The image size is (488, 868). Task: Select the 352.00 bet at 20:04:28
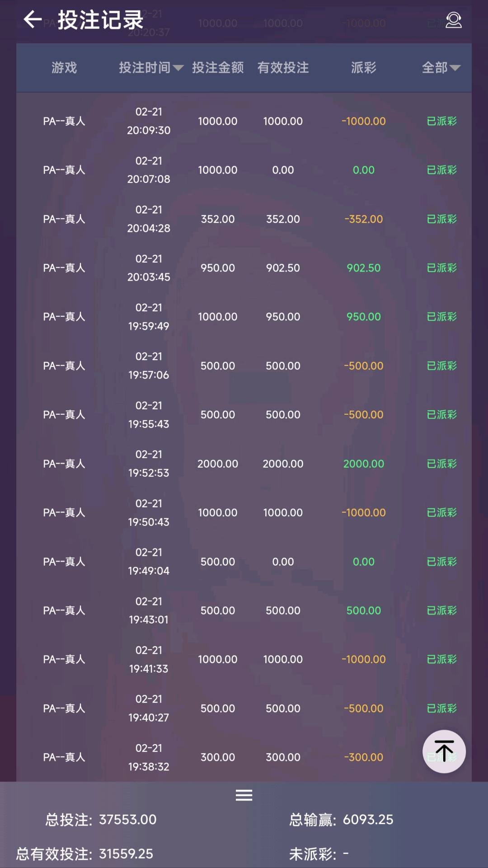click(x=218, y=219)
